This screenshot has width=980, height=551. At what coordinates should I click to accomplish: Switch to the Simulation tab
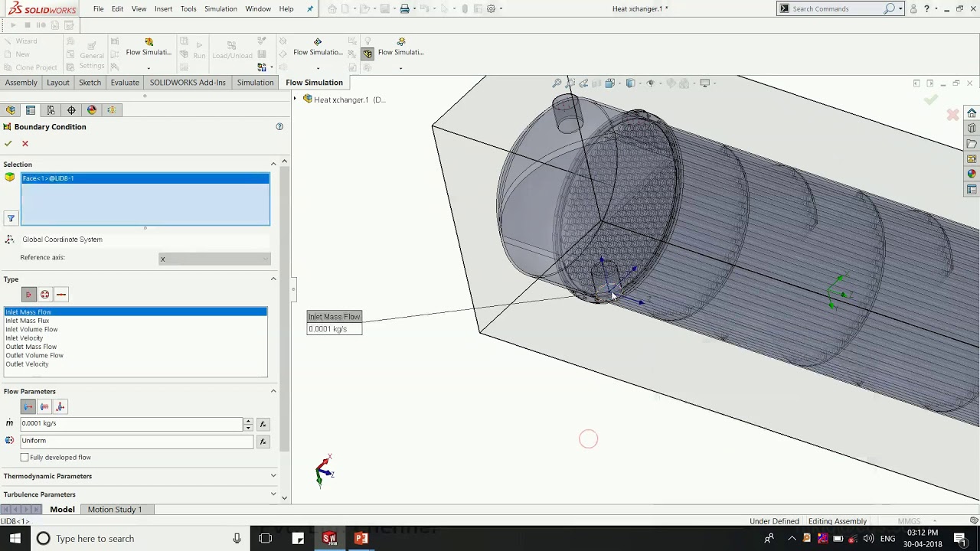[x=255, y=83]
